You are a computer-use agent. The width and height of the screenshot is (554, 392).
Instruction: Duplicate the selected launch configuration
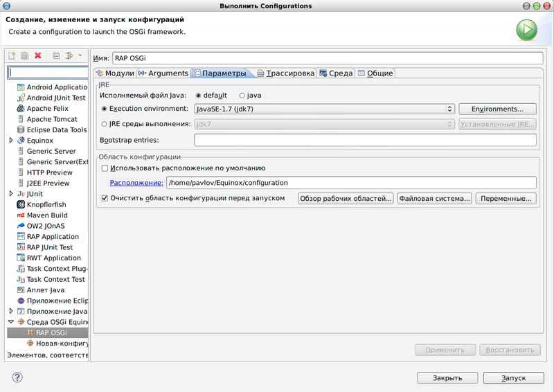click(25, 55)
